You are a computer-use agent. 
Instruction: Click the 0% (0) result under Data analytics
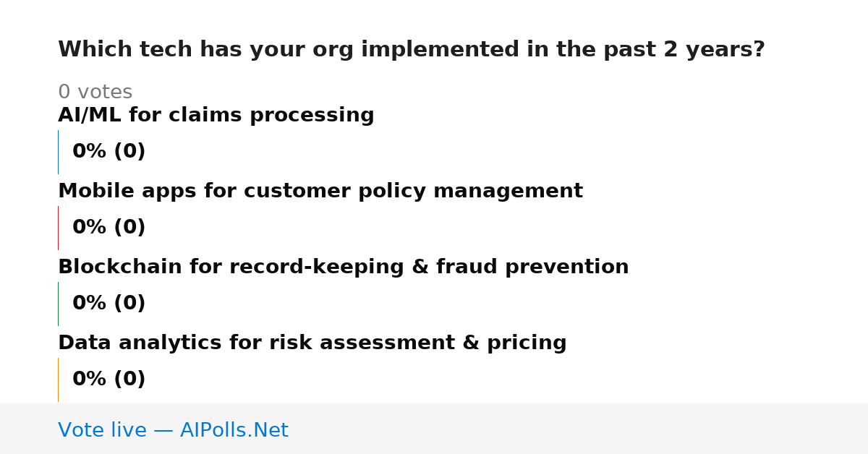[x=109, y=380]
